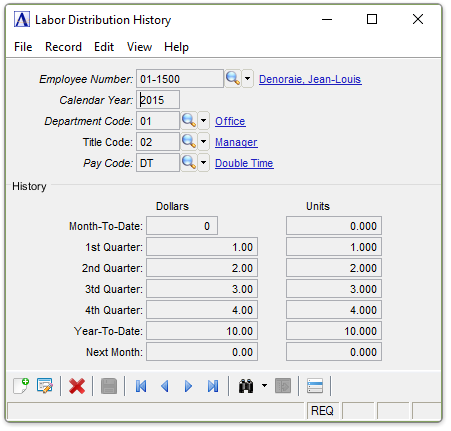Open the View menu

pos(139,47)
